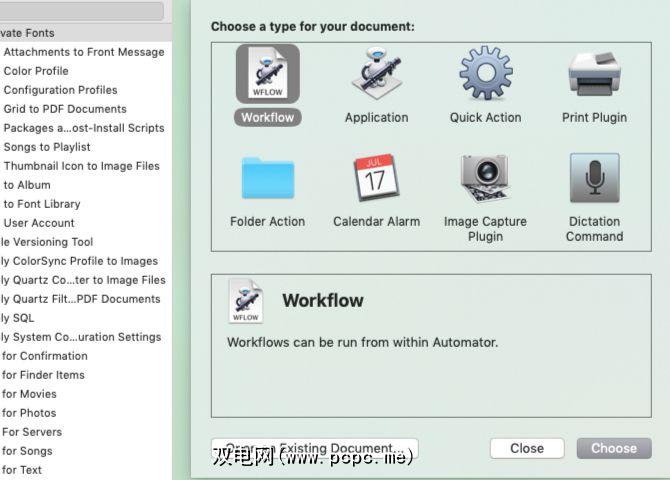Select the 'for Movies' action
This screenshot has width=670, height=480.
[85, 394]
